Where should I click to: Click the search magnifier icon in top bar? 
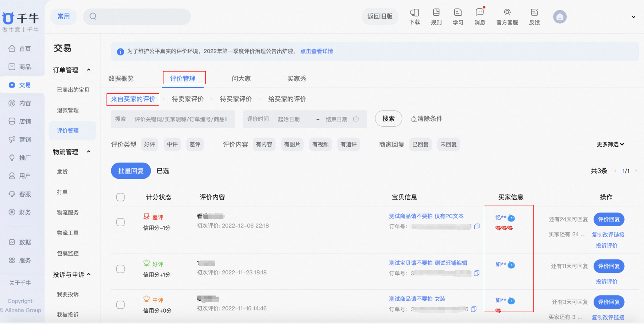pos(93,16)
